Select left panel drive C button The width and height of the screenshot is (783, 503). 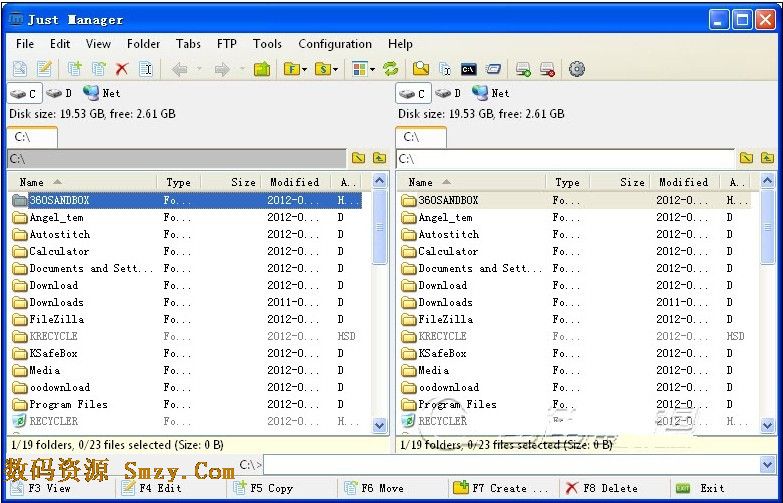click(x=24, y=93)
